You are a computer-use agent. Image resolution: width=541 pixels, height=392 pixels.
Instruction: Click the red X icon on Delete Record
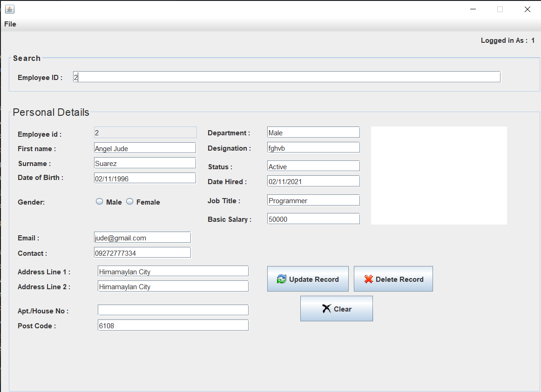click(368, 279)
